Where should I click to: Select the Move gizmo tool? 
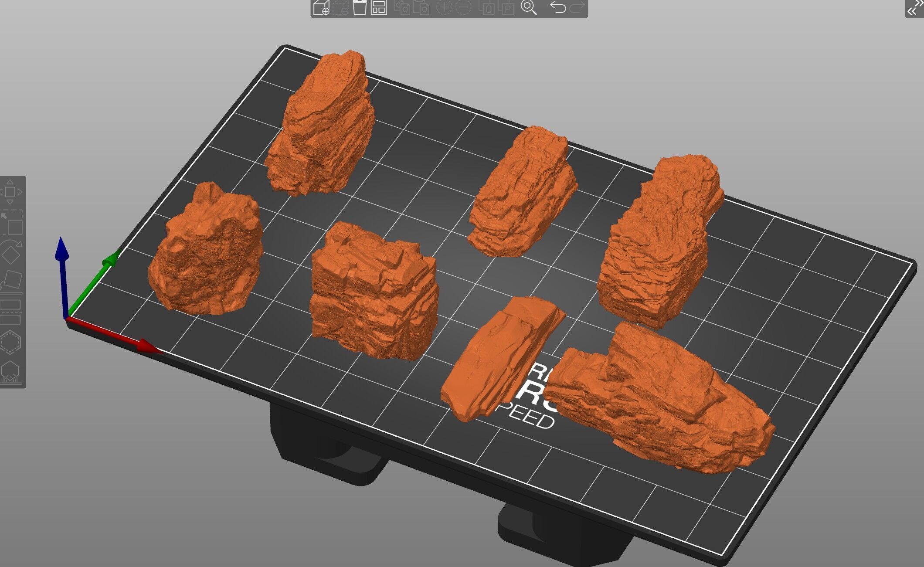pos(10,192)
